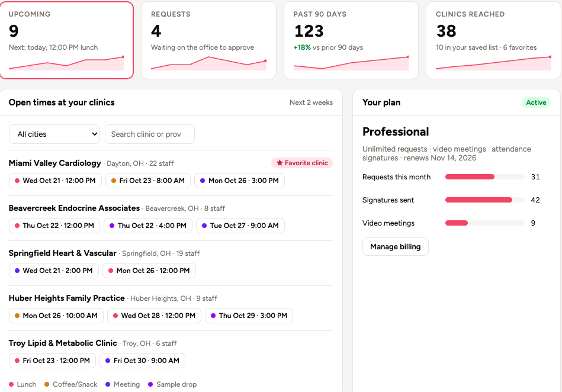Open Miami Valley Cardiology clinic
This screenshot has height=392, width=562.
tap(55, 163)
